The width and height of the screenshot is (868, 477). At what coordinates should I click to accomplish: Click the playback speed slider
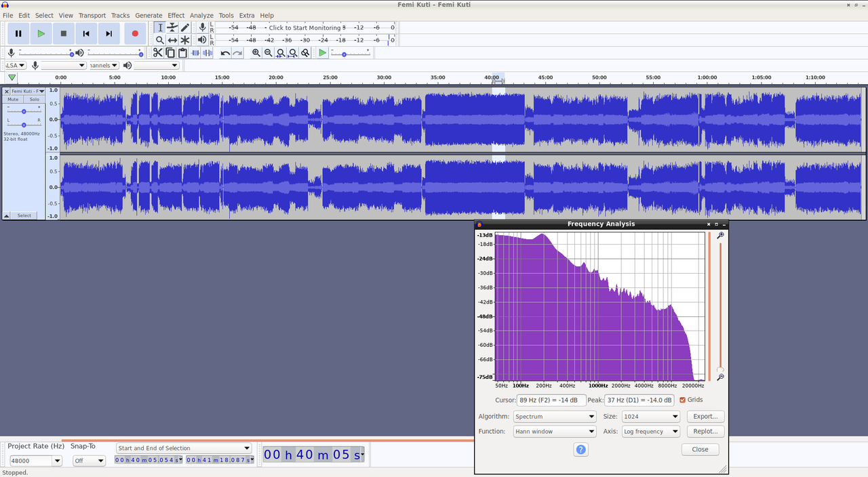point(351,53)
